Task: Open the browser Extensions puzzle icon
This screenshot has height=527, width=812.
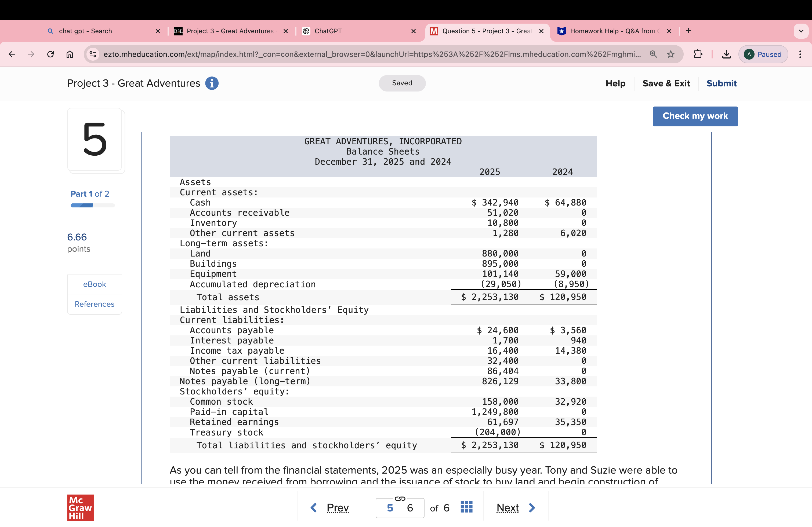Action: pos(698,54)
